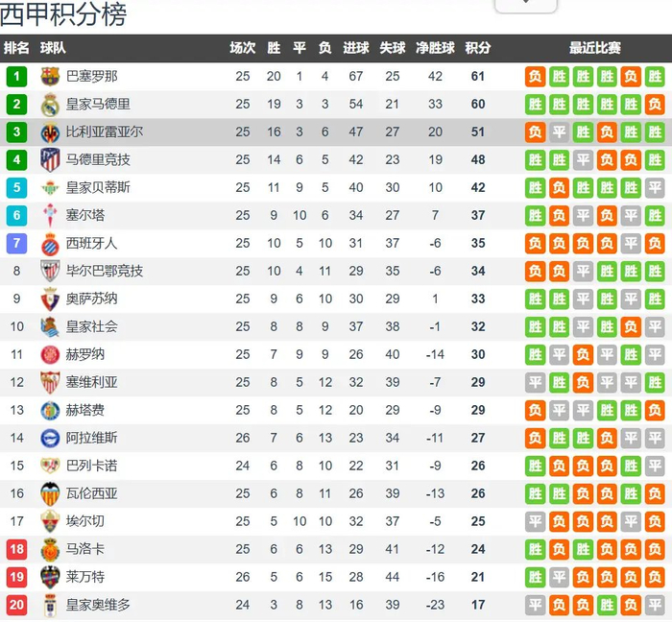Image resolution: width=672 pixels, height=622 pixels.
Task: Click the green rank 1 badge
Action: click(16, 77)
